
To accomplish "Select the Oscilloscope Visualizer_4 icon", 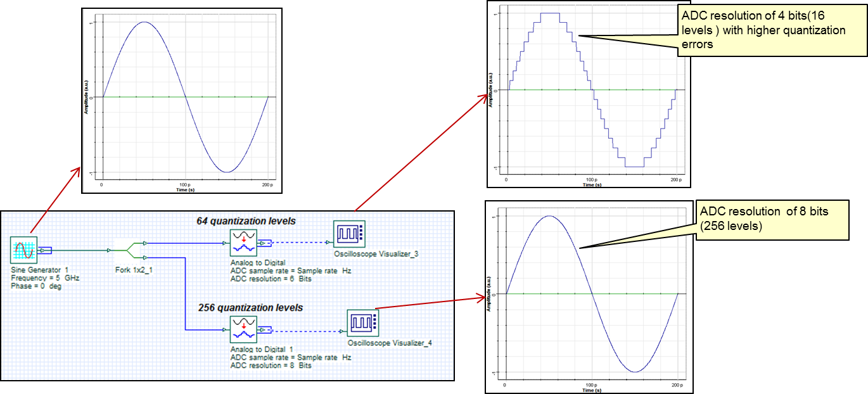I will (x=363, y=324).
